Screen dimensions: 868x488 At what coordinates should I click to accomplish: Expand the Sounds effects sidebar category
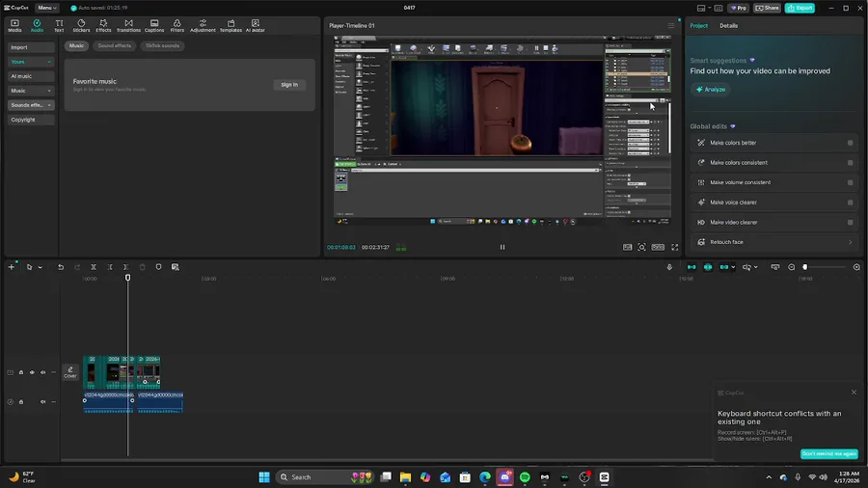pyautogui.click(x=31, y=105)
